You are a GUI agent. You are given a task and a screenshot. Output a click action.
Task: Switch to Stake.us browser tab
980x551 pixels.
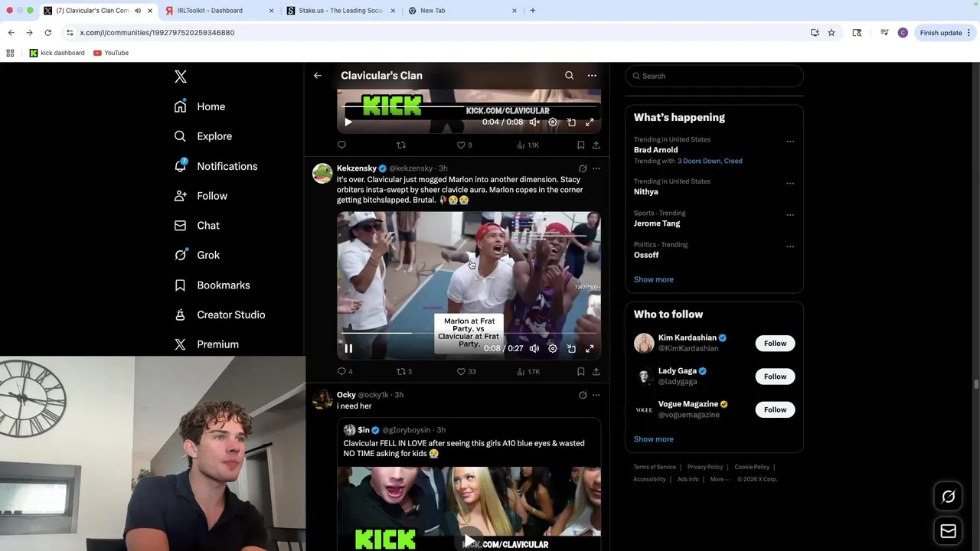coord(341,11)
